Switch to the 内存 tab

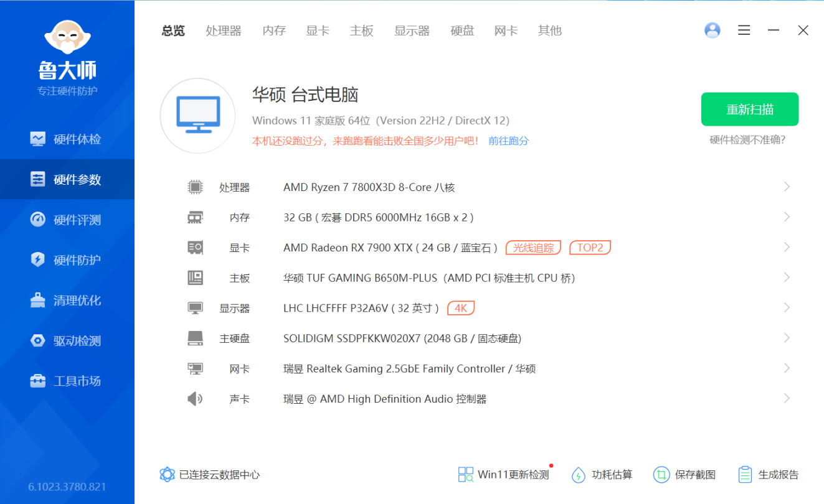pos(274,30)
